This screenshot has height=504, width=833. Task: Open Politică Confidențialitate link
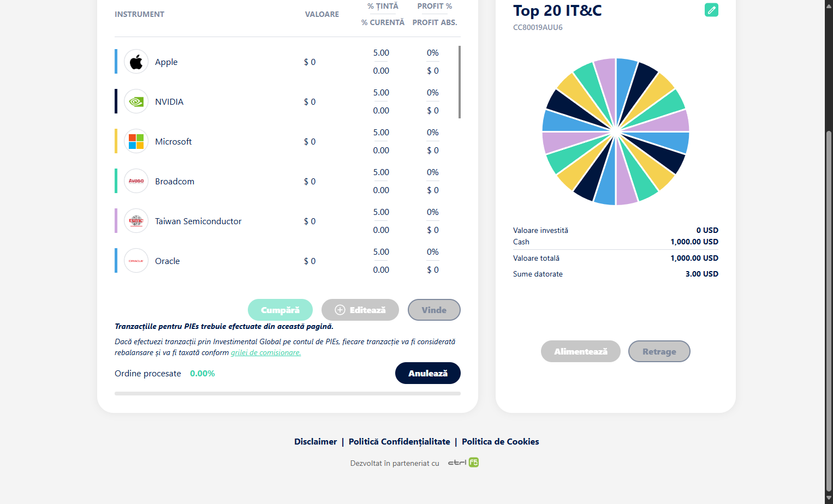(400, 442)
